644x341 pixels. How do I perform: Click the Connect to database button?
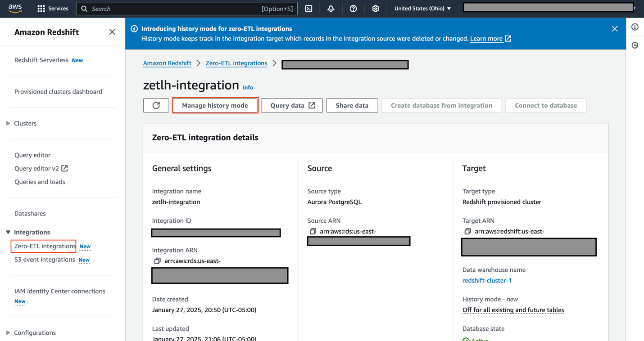pos(546,105)
